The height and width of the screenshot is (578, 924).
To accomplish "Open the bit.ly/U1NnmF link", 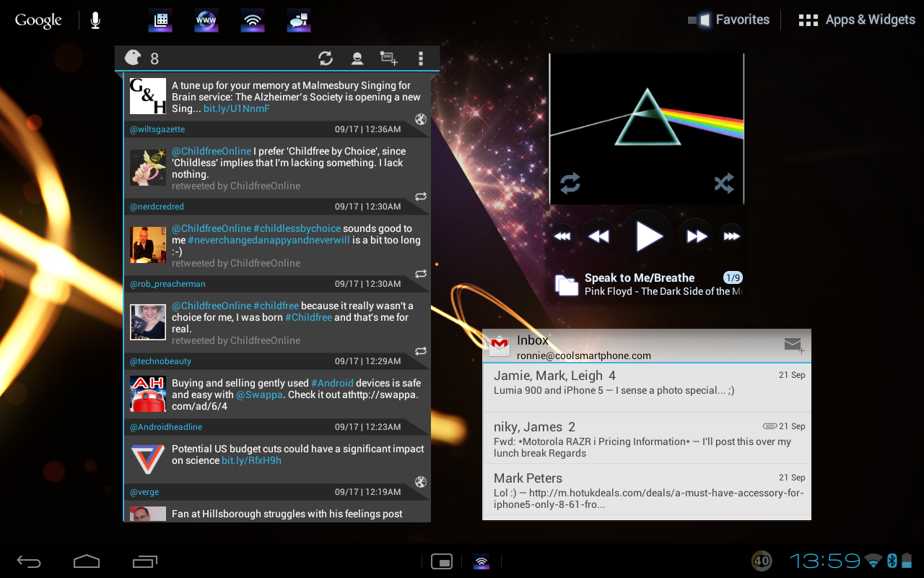I will [x=236, y=108].
